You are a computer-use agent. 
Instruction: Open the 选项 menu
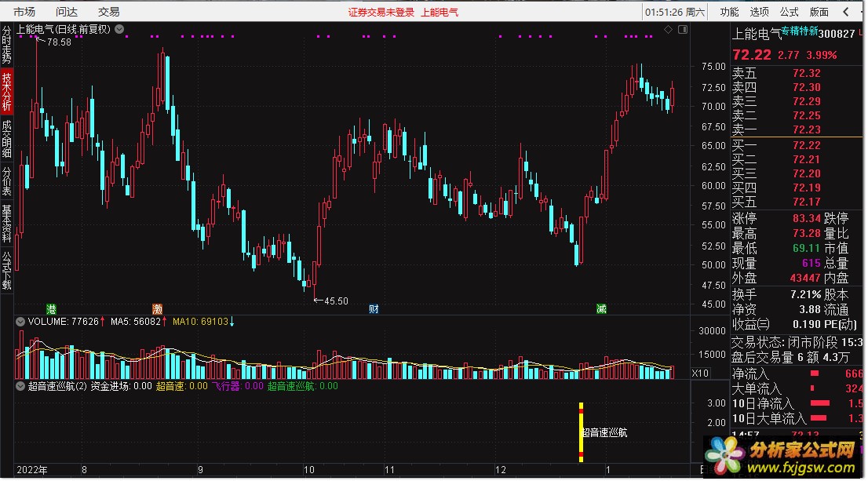(x=759, y=12)
